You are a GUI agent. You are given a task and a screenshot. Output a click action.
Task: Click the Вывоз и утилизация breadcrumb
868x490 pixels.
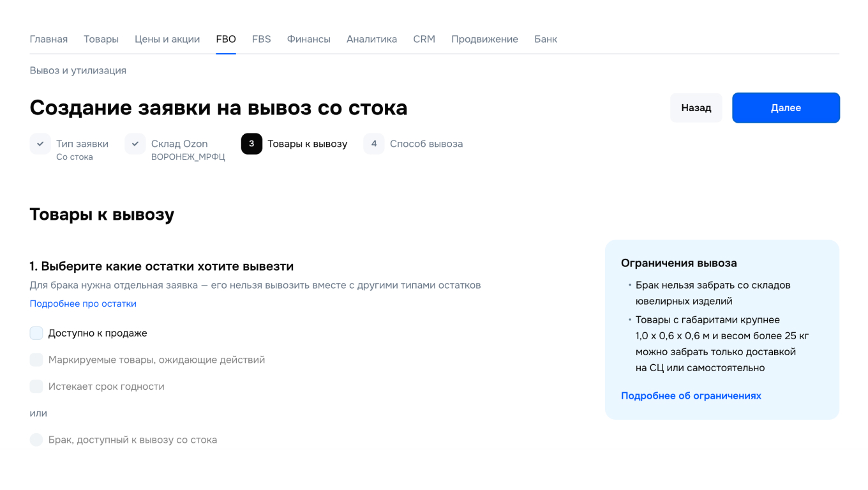click(77, 70)
